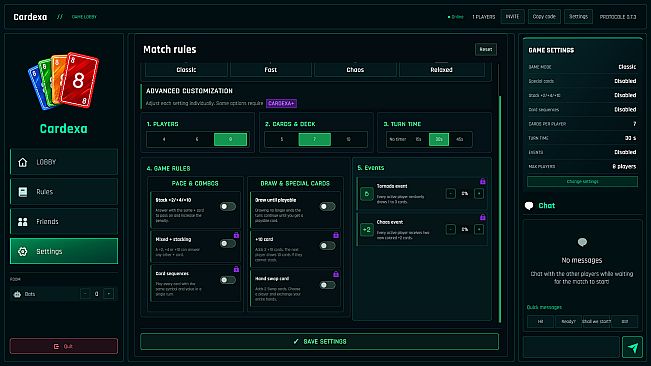Click the Rules book icon
651x366 pixels.
(x=22, y=192)
